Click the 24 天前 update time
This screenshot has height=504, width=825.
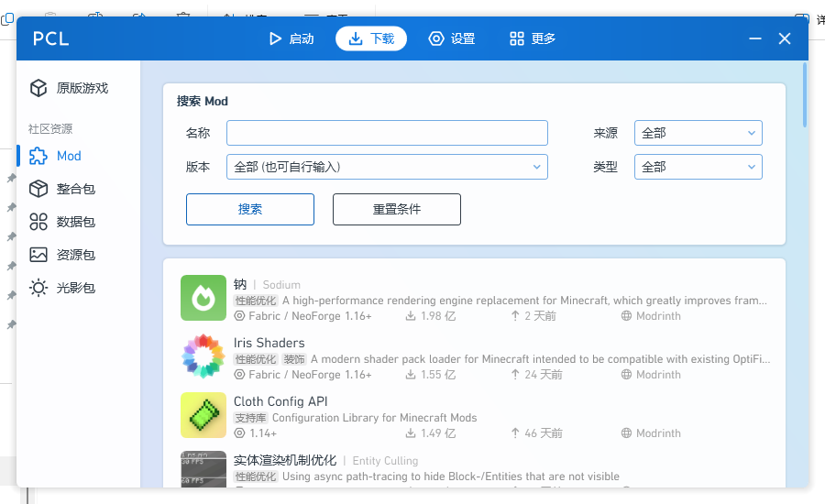(543, 375)
